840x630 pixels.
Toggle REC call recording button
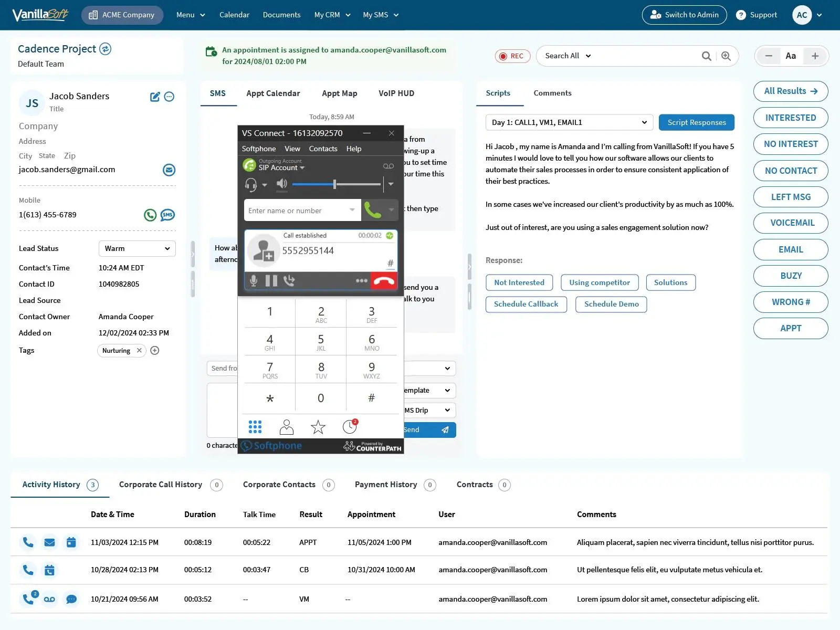pos(512,56)
